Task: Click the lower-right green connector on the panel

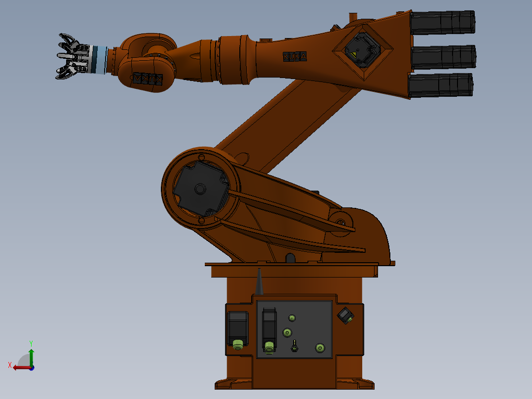Action: (320, 347)
